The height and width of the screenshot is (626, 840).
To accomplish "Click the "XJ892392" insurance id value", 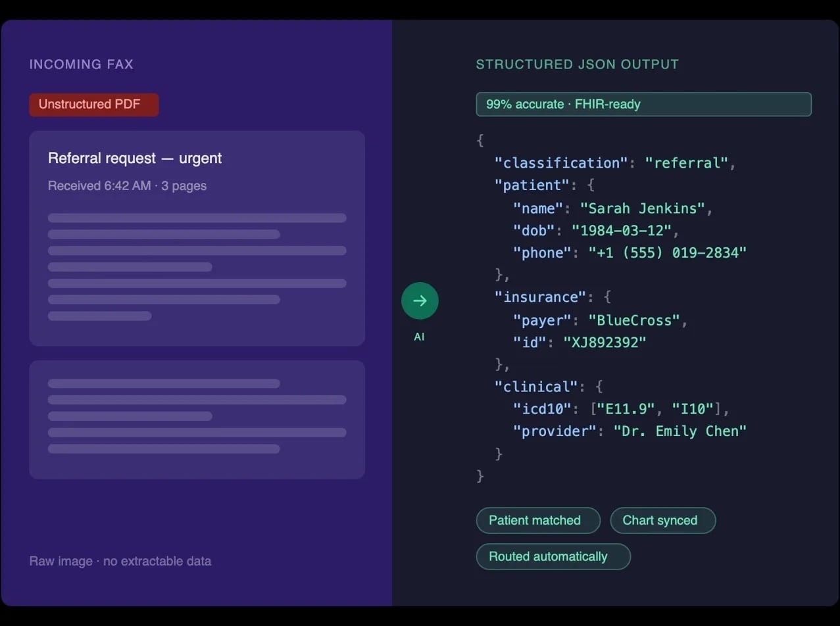I will (x=605, y=343).
